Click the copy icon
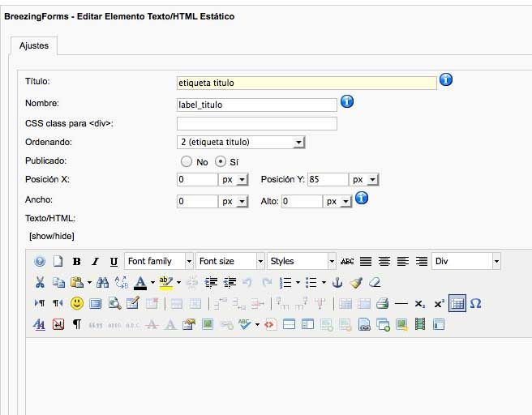532x415 pixels. (58, 282)
